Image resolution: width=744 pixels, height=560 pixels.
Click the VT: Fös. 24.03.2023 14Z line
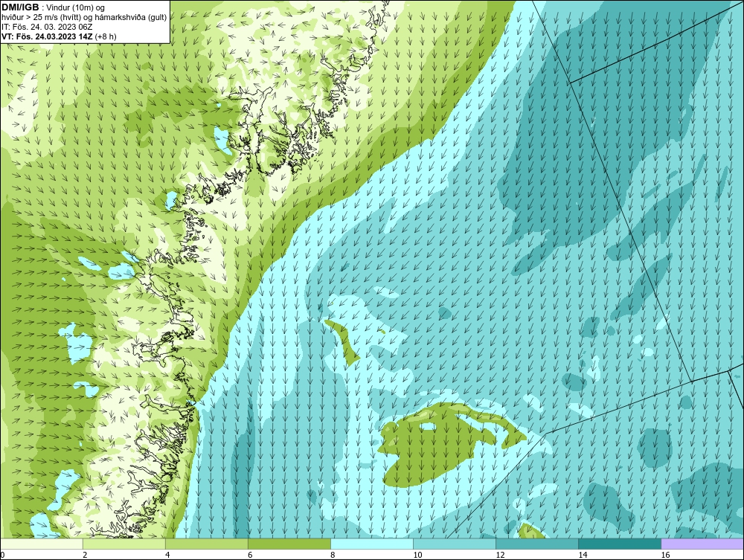59,36
